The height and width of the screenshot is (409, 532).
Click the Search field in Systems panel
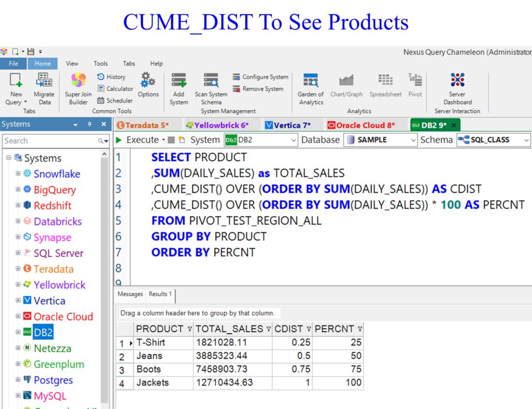[49, 141]
